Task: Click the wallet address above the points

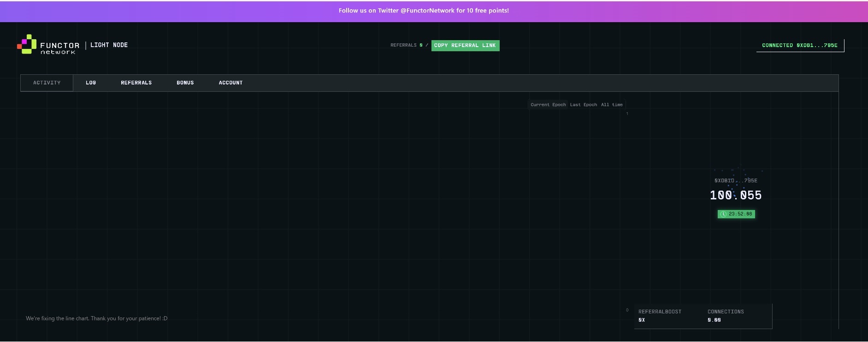Action: [x=736, y=180]
